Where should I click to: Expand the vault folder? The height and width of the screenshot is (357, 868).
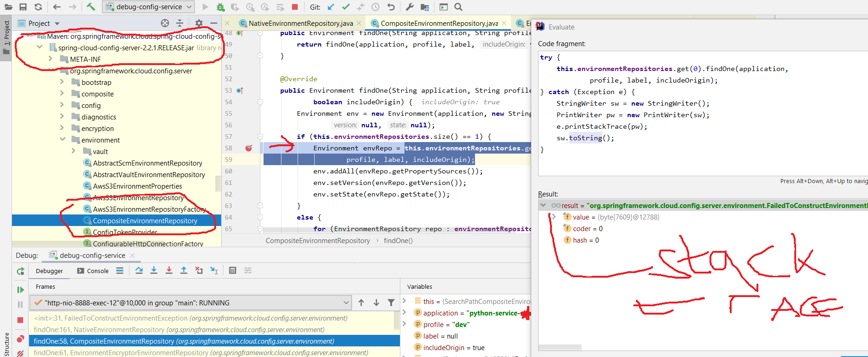click(x=73, y=151)
